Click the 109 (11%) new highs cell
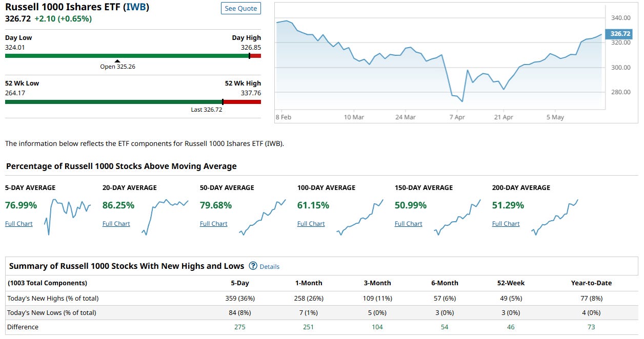 click(x=377, y=299)
